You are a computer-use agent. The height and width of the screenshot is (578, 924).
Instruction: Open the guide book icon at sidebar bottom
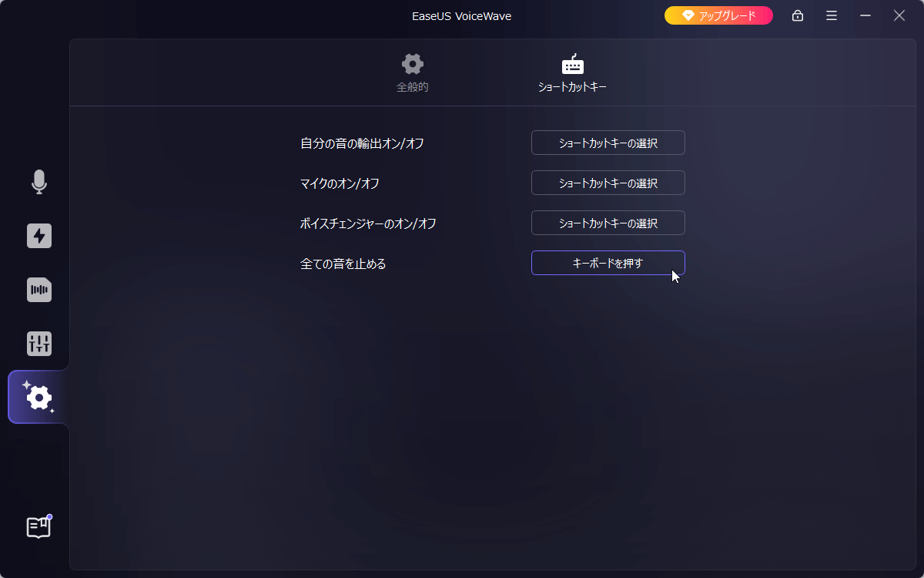(38, 528)
